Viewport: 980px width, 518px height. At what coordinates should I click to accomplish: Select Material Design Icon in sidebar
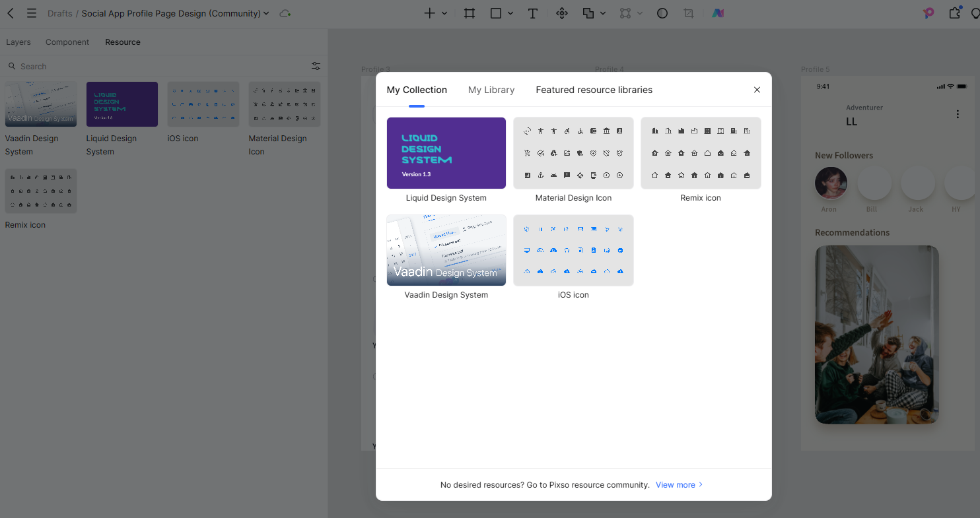pos(285,104)
